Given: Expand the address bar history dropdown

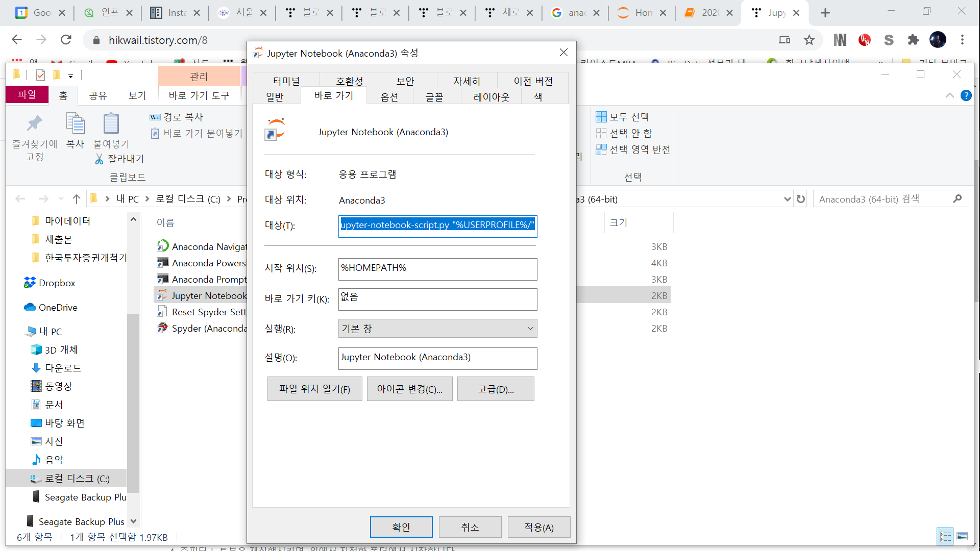Looking at the screenshot, I should (x=787, y=199).
